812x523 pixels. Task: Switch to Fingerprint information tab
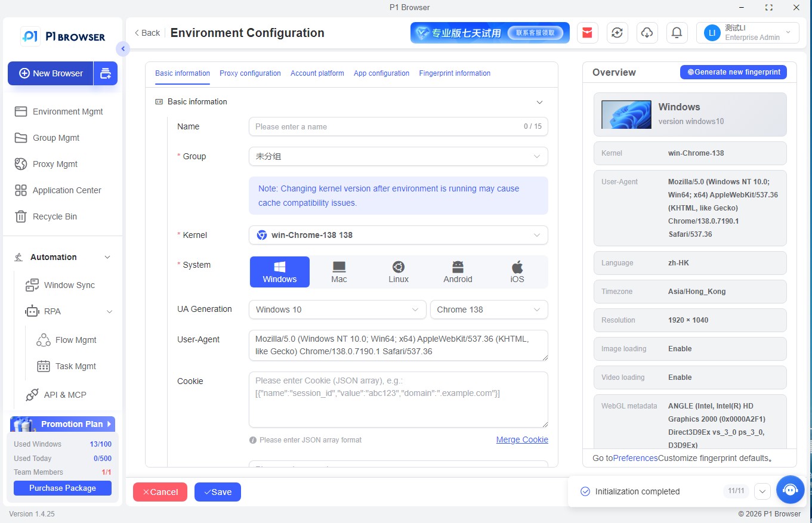[455, 73]
